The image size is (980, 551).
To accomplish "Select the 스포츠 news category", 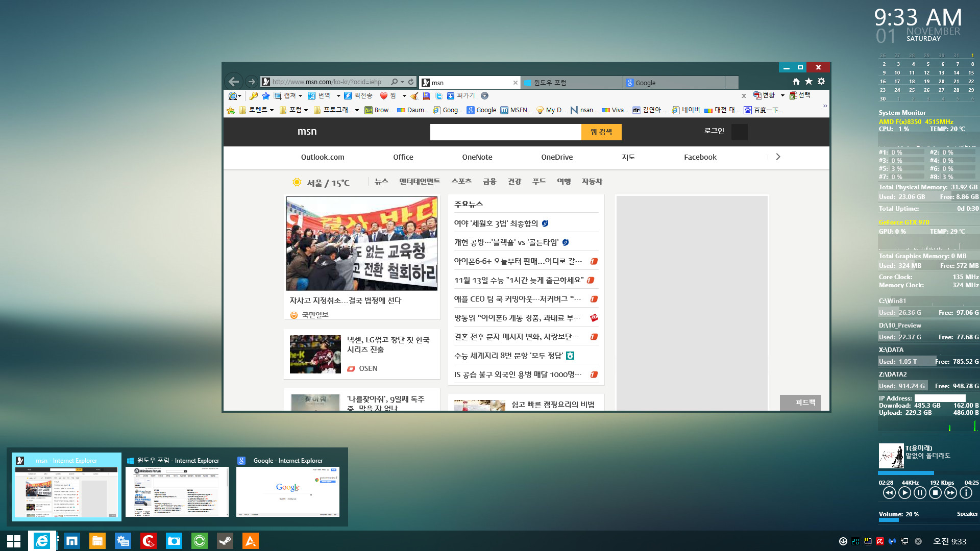I will 461,181.
